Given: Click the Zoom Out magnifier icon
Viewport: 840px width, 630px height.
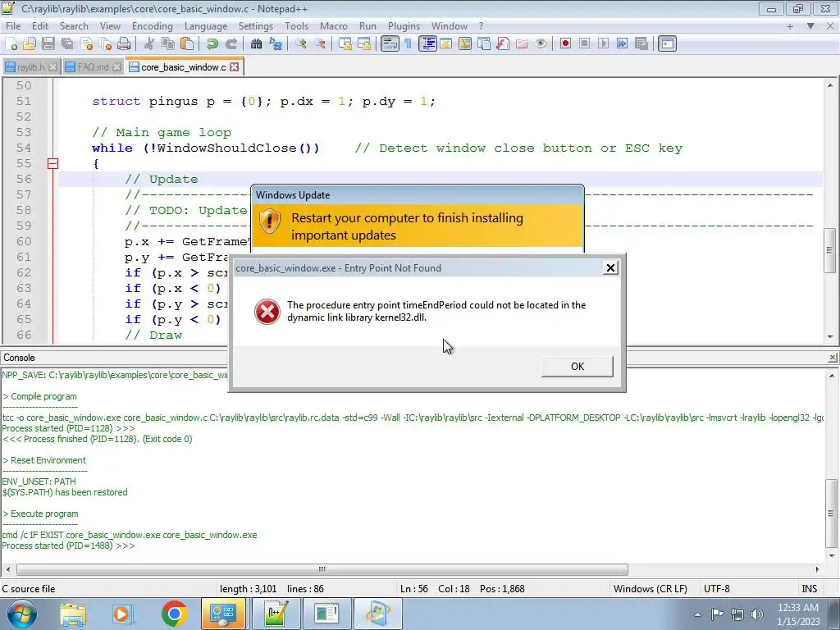Looking at the screenshot, I should coord(320,44).
